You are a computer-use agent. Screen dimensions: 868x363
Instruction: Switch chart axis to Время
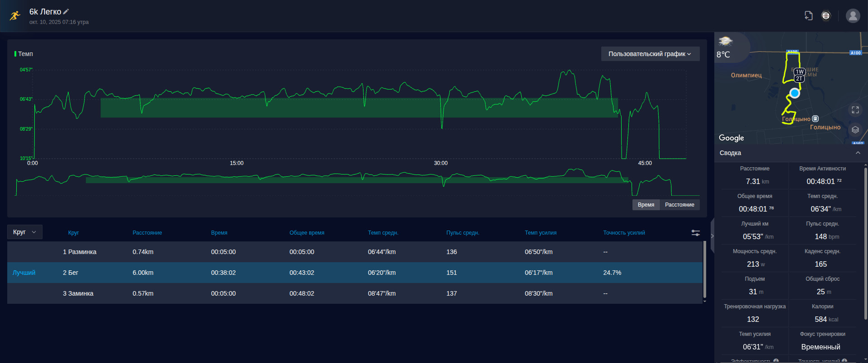click(646, 205)
